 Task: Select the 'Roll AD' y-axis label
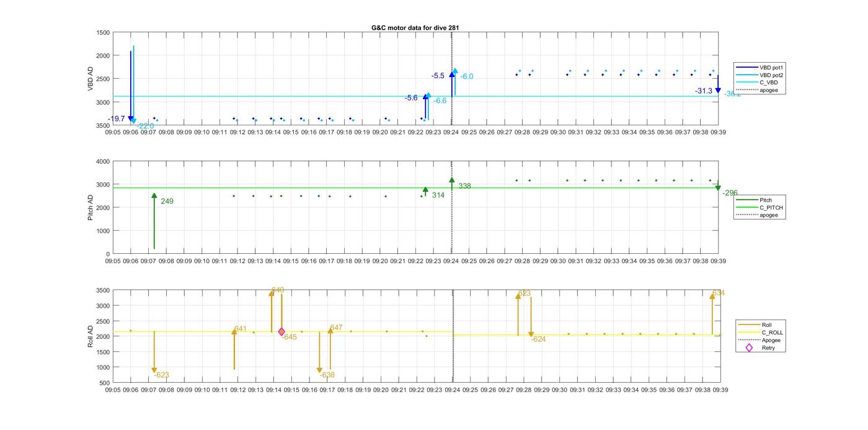pyautogui.click(x=91, y=336)
